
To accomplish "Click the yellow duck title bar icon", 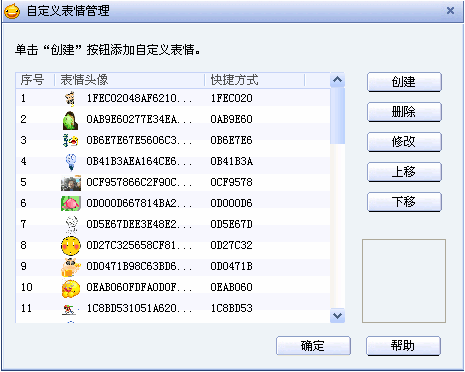I will [x=12, y=11].
